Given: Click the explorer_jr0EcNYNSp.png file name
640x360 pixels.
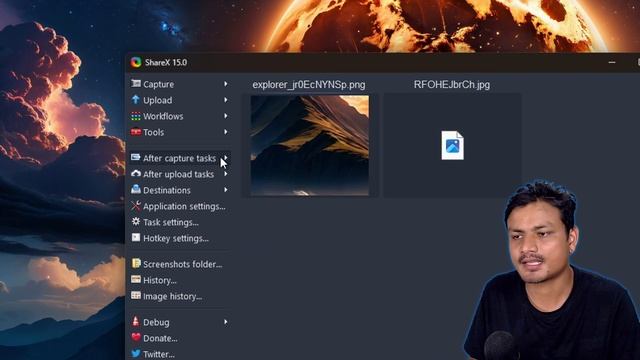Looking at the screenshot, I should [309, 84].
